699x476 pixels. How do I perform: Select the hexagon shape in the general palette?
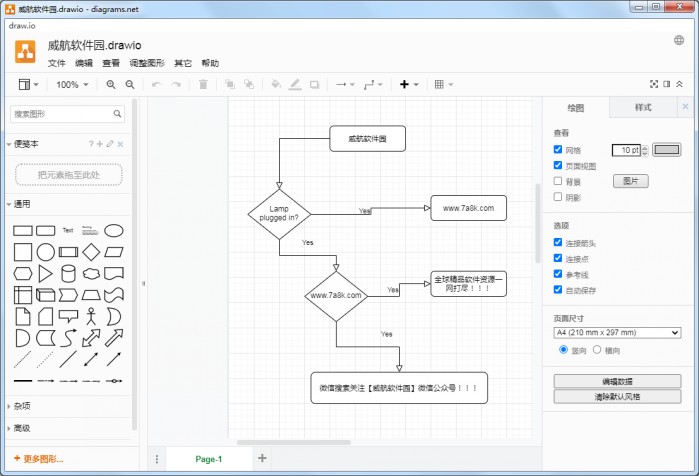click(x=23, y=274)
